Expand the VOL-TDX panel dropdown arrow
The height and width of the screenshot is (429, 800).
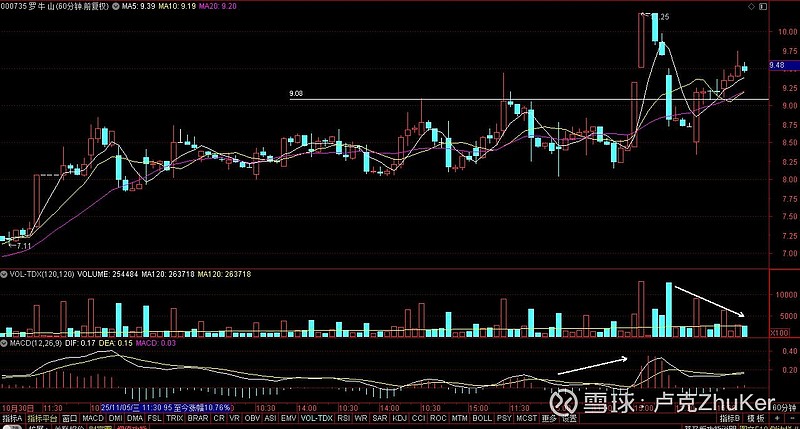pos(4,274)
